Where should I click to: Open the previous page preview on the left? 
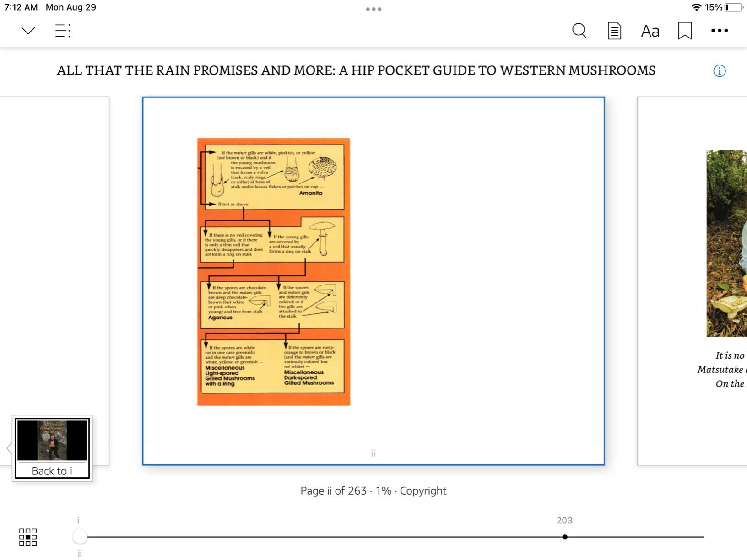tap(54, 256)
